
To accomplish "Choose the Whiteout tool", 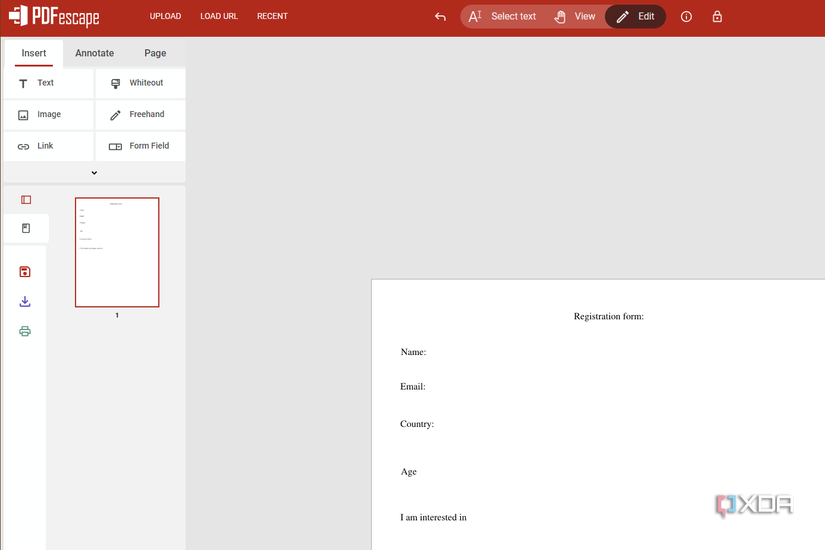I will (140, 83).
